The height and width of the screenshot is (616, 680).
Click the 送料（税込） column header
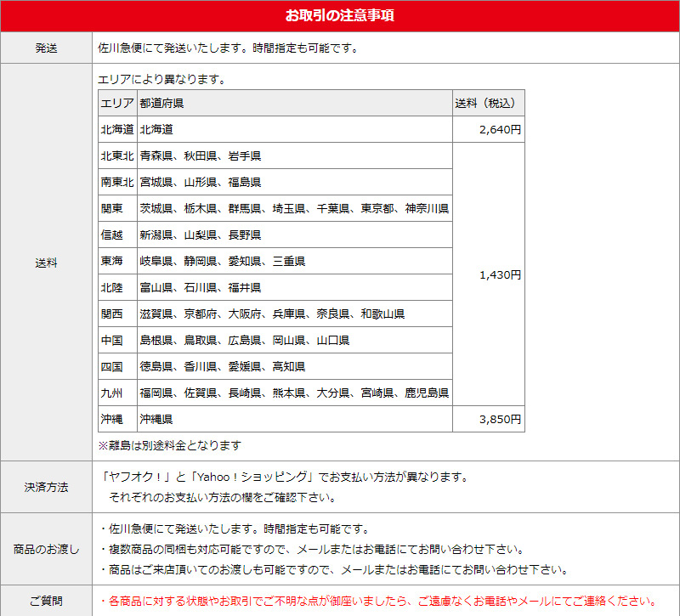(x=488, y=104)
